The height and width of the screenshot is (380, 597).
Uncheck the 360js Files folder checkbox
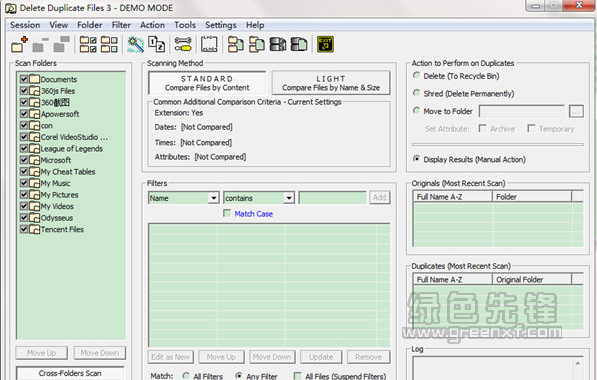tap(24, 91)
